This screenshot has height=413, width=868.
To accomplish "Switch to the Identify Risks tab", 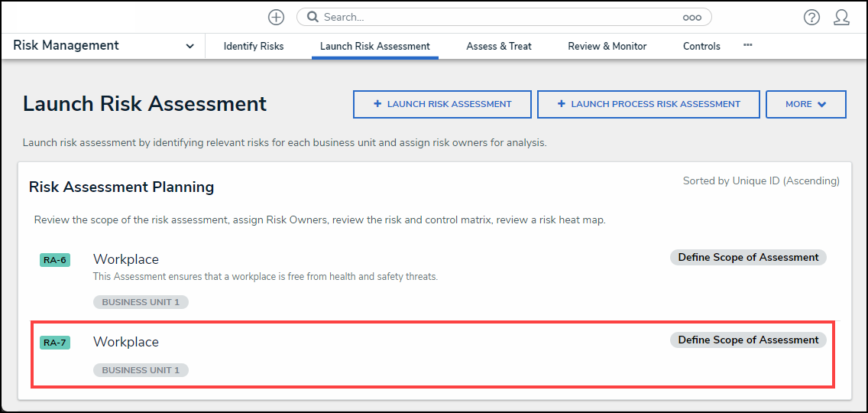I will point(254,46).
